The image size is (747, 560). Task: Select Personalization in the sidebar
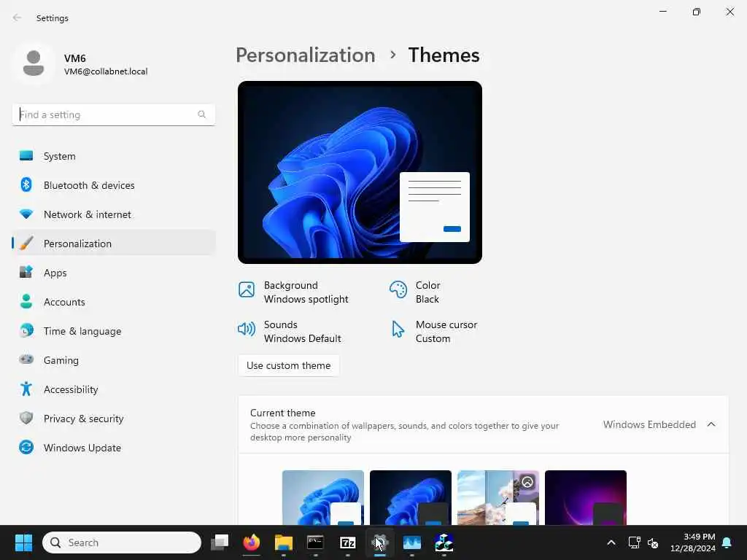pyautogui.click(x=113, y=244)
